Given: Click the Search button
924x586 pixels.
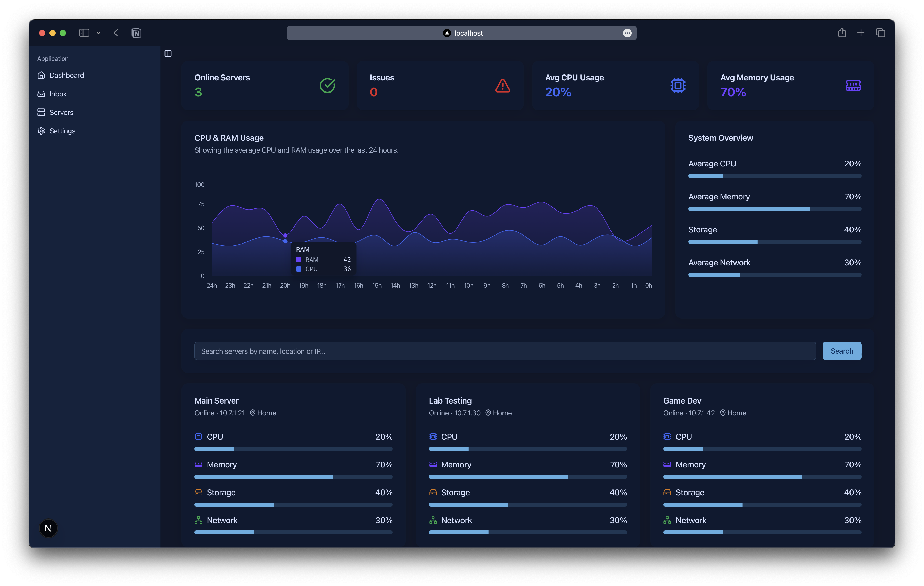Looking at the screenshot, I should pyautogui.click(x=842, y=351).
